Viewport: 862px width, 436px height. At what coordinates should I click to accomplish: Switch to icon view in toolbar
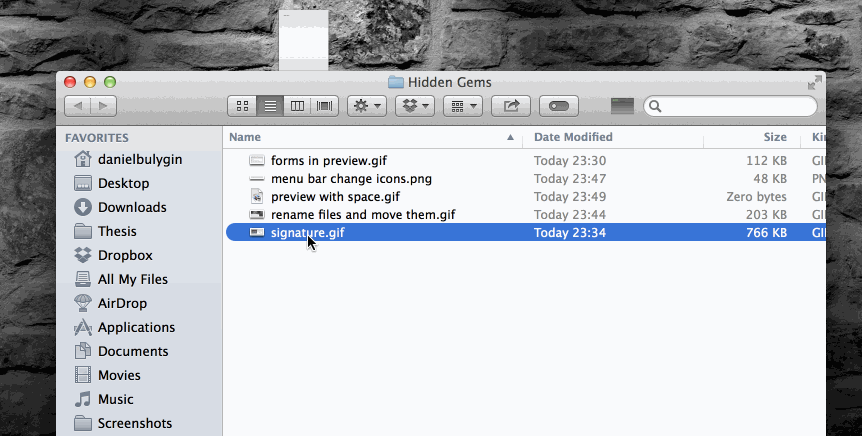242,105
